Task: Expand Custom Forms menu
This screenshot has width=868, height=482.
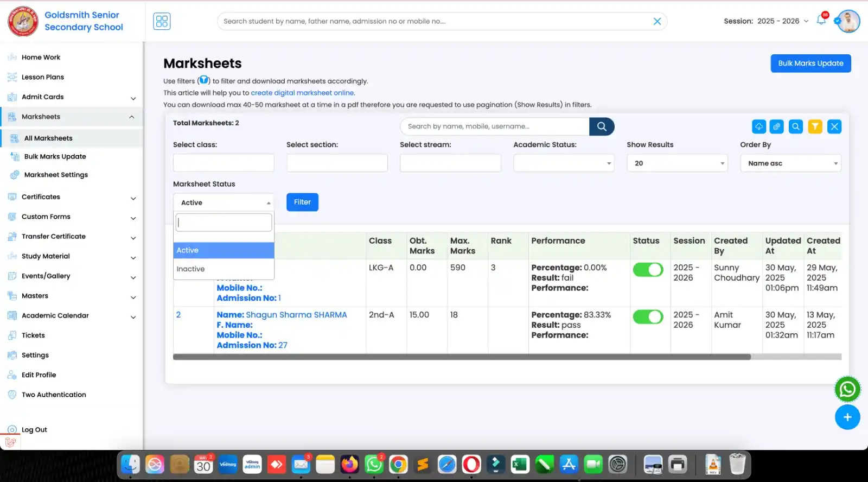Action: tap(133, 218)
